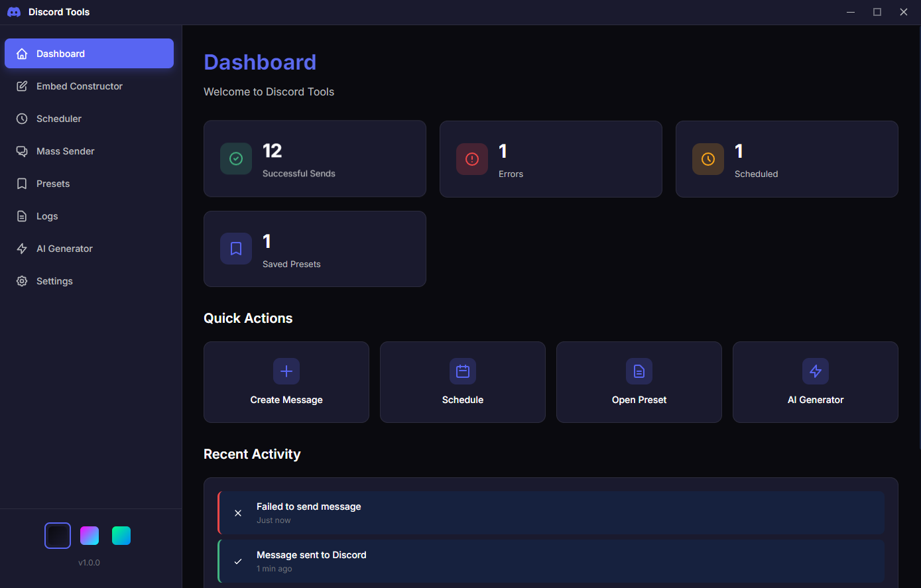View Logs by clicking the document icon
Viewport: 921px width, 588px height.
(22, 216)
